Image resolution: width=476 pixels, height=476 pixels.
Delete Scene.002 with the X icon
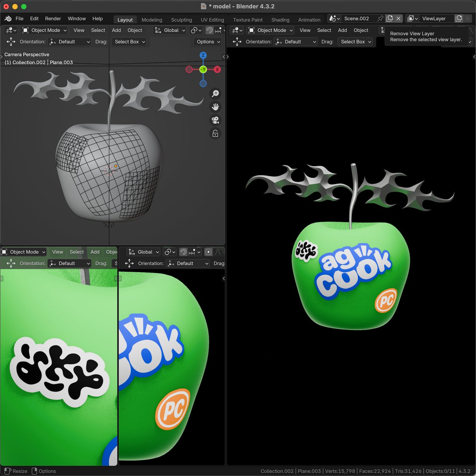pyautogui.click(x=399, y=19)
